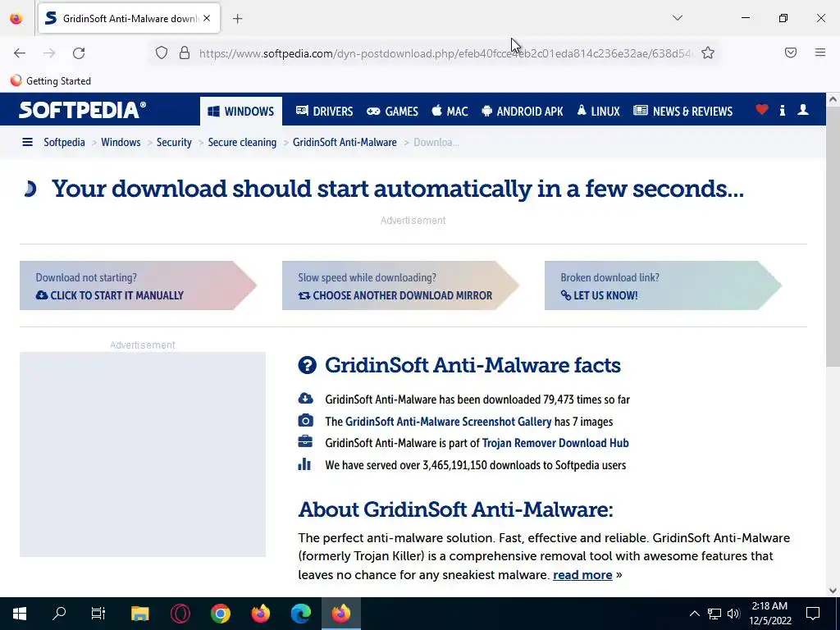Viewport: 840px width, 630px height.
Task: Click the briefcase download hub icon
Action: click(x=305, y=441)
